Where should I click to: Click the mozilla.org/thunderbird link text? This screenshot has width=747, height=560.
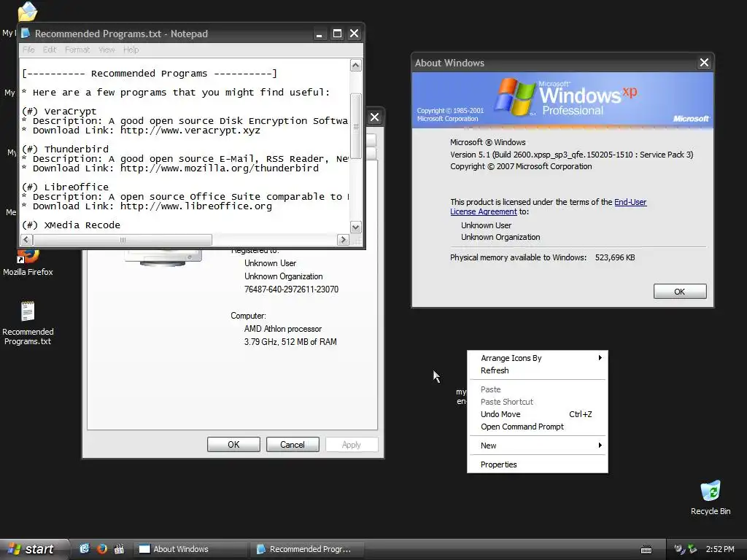(x=219, y=168)
